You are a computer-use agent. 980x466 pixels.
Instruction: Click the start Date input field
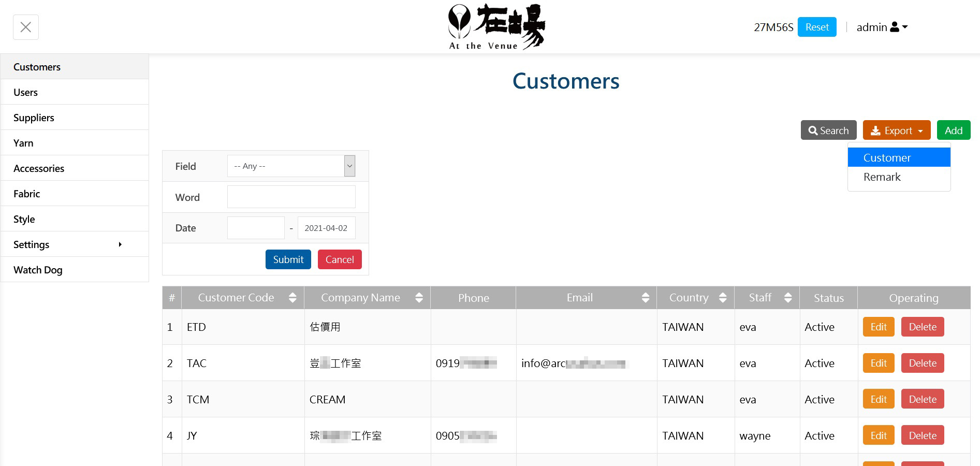tap(256, 228)
